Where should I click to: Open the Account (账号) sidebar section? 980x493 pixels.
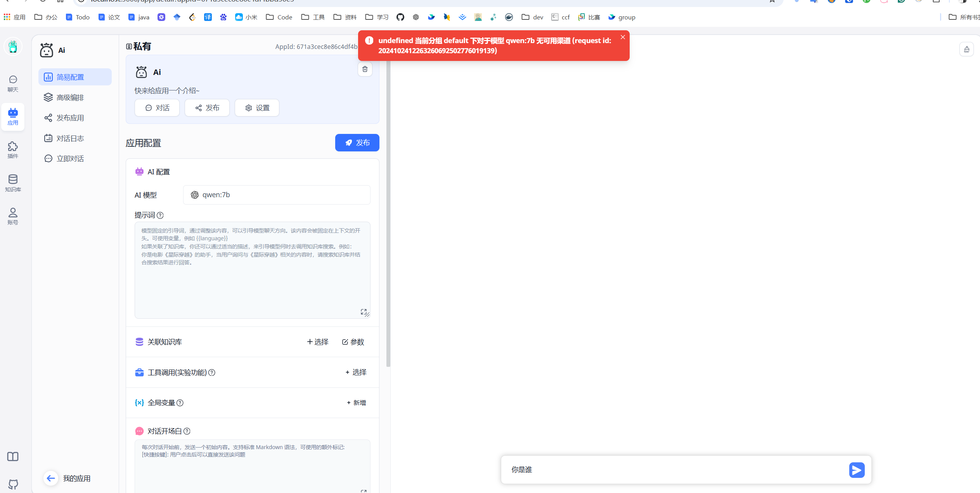pyautogui.click(x=13, y=216)
